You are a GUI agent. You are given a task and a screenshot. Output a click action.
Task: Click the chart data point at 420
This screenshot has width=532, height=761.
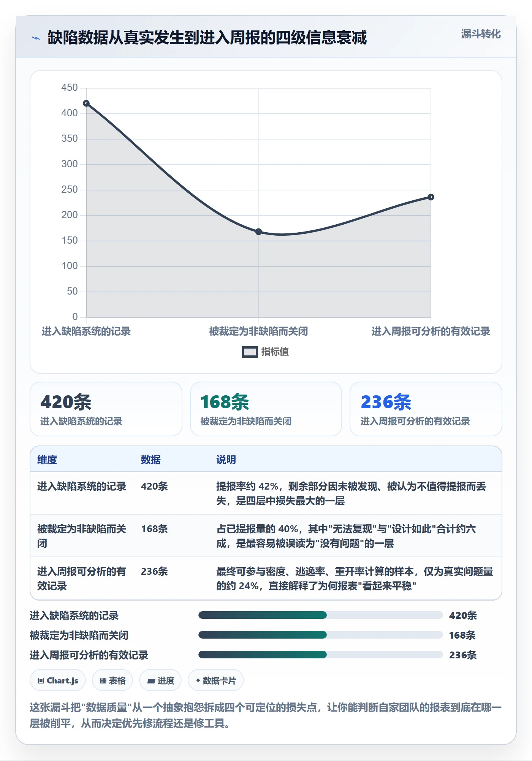click(86, 103)
